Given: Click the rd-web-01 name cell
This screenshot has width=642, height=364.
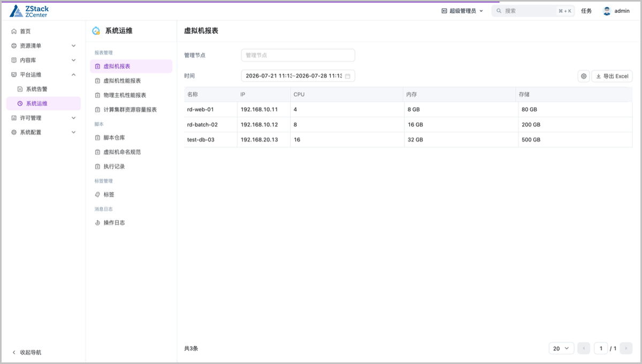Looking at the screenshot, I should tap(211, 110).
